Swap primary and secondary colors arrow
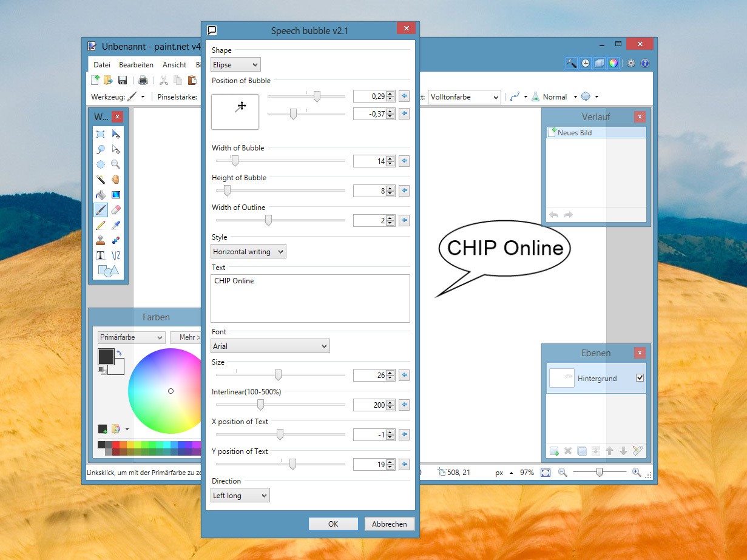Viewport: 747px width, 560px height. (x=120, y=353)
